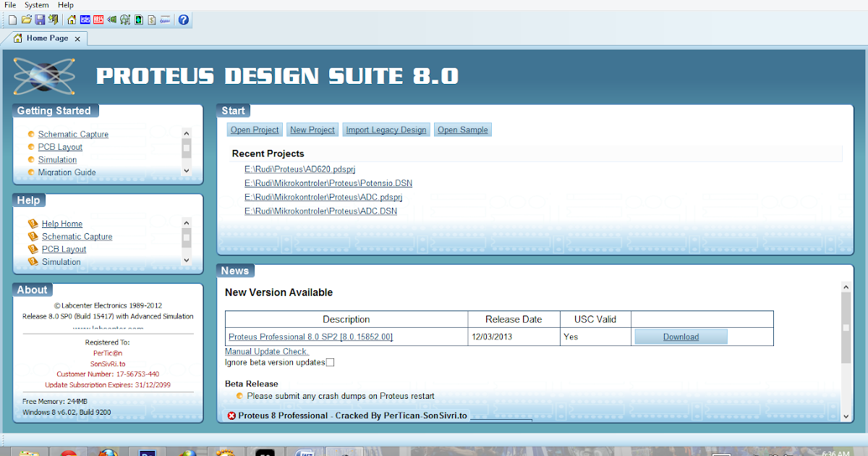Click Getting Started scrollbar down arrow
The height and width of the screenshot is (456, 868).
[187, 170]
